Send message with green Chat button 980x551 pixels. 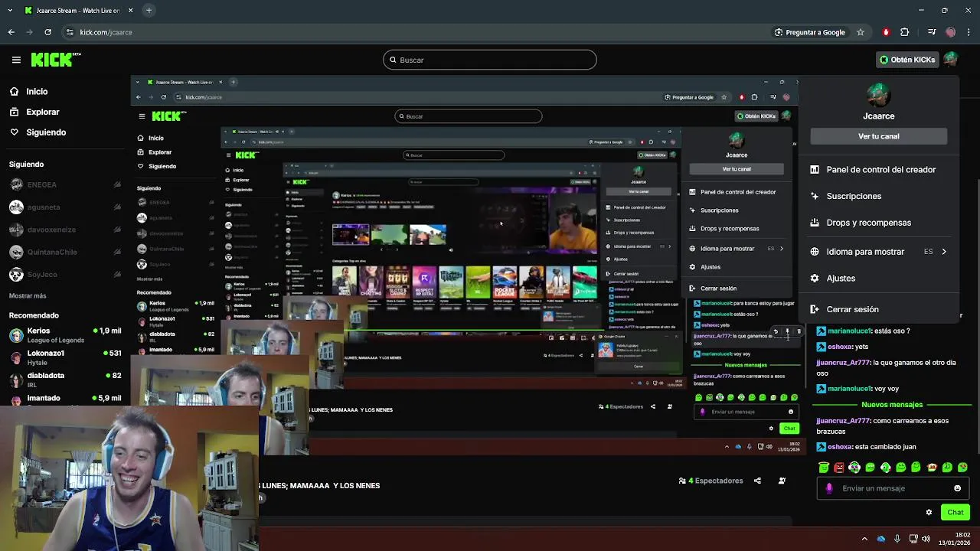[955, 512]
